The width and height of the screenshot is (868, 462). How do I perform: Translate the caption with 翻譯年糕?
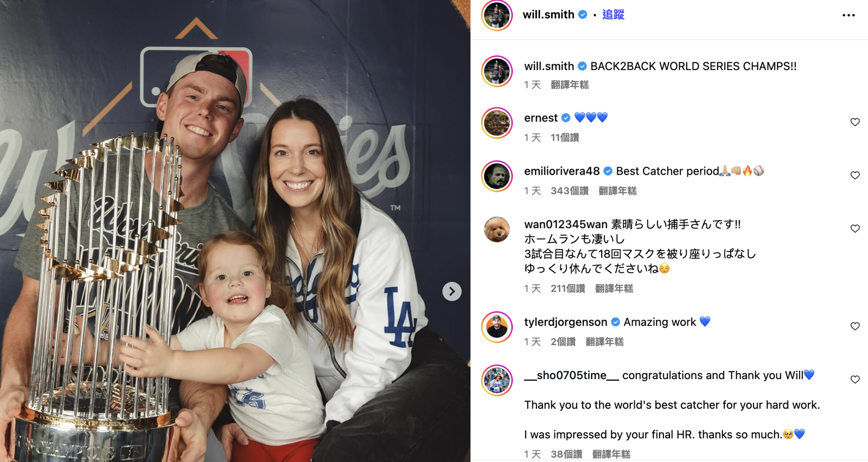(x=570, y=85)
